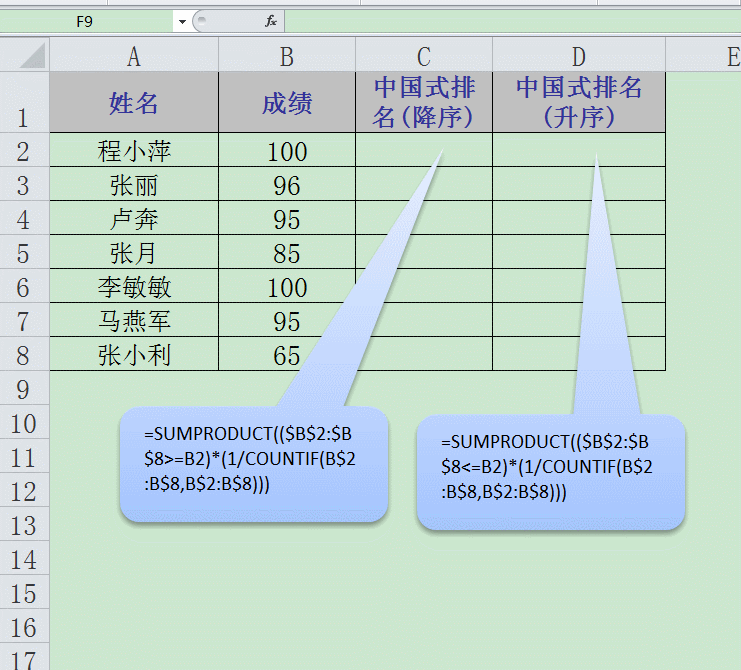Select row 9 header

tap(25, 388)
